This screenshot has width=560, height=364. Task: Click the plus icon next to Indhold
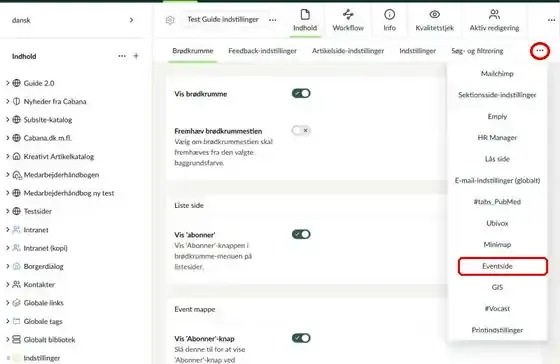(136, 56)
